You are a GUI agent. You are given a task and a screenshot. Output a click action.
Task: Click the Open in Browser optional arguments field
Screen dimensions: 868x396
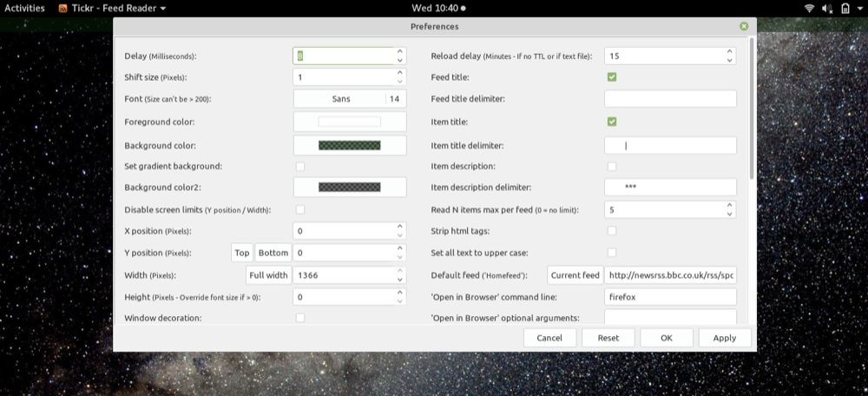pyautogui.click(x=670, y=317)
